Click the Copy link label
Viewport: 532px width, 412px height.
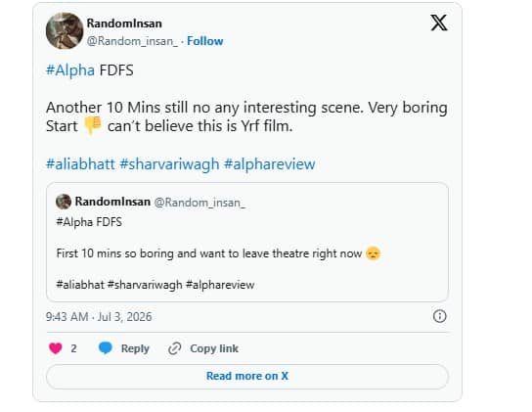point(214,348)
